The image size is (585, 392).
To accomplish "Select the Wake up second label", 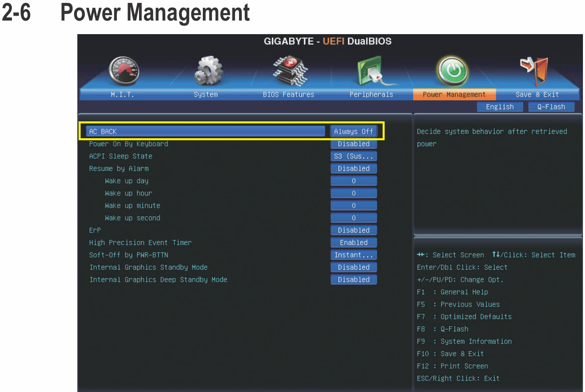I will [132, 218].
